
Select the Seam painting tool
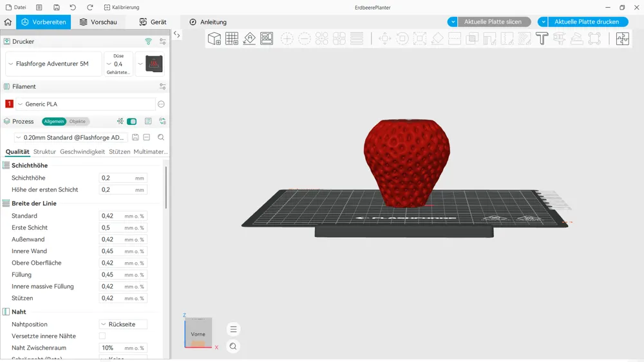click(507, 39)
